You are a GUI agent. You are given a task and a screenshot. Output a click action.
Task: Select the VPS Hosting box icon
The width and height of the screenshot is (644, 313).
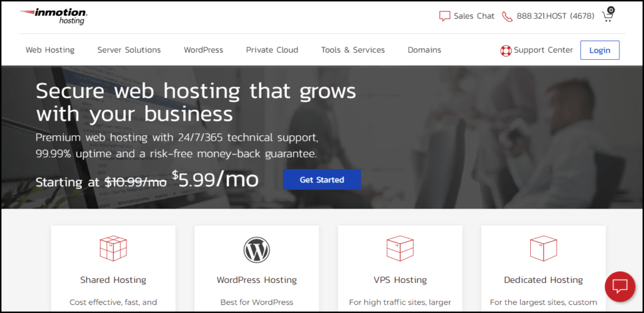coord(400,249)
